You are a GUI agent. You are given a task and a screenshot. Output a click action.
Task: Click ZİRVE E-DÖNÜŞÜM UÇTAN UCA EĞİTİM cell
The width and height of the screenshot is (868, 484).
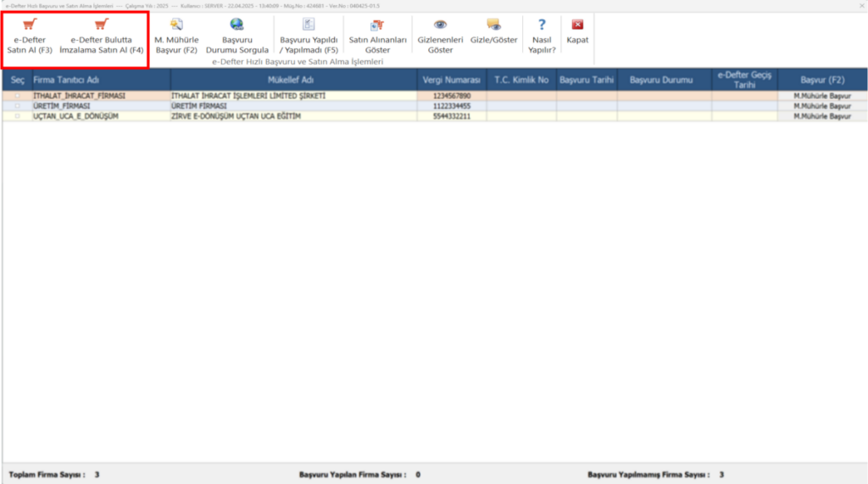coord(294,116)
